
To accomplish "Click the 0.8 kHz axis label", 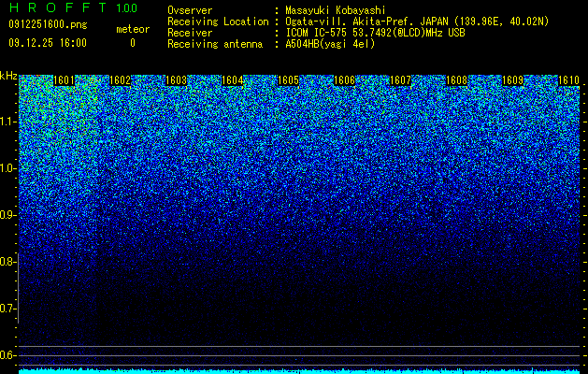I will point(8,262).
